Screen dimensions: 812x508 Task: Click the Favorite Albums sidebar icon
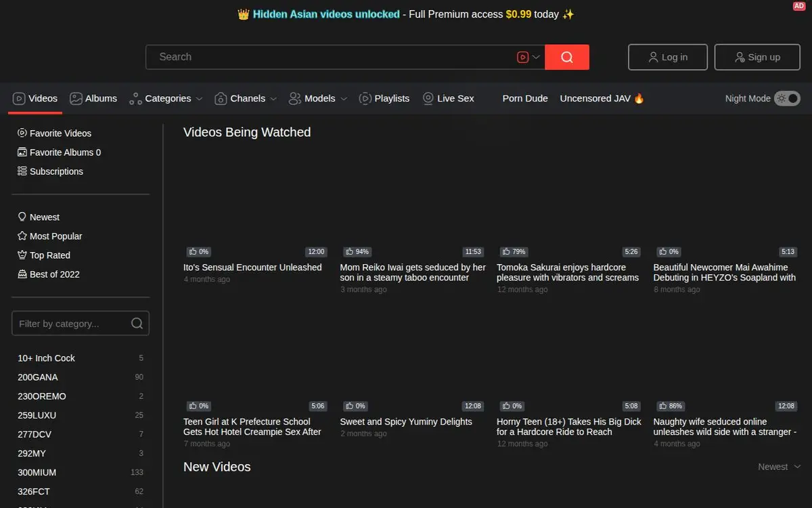click(x=22, y=152)
